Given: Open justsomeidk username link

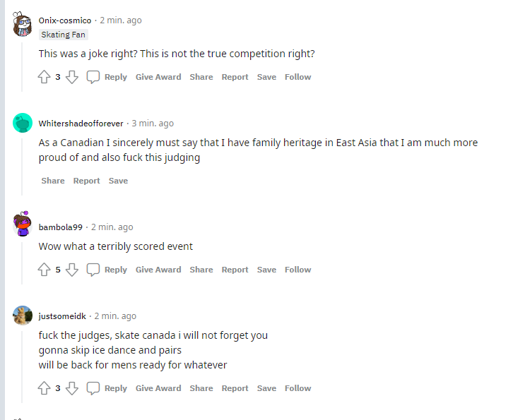Looking at the screenshot, I should pos(62,316).
